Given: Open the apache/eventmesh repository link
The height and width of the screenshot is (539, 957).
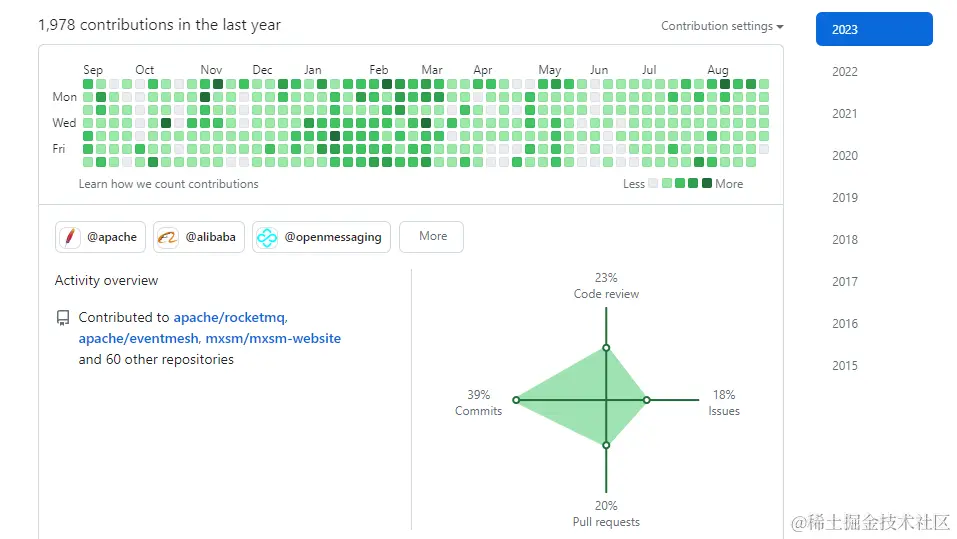Looking at the screenshot, I should tap(138, 339).
